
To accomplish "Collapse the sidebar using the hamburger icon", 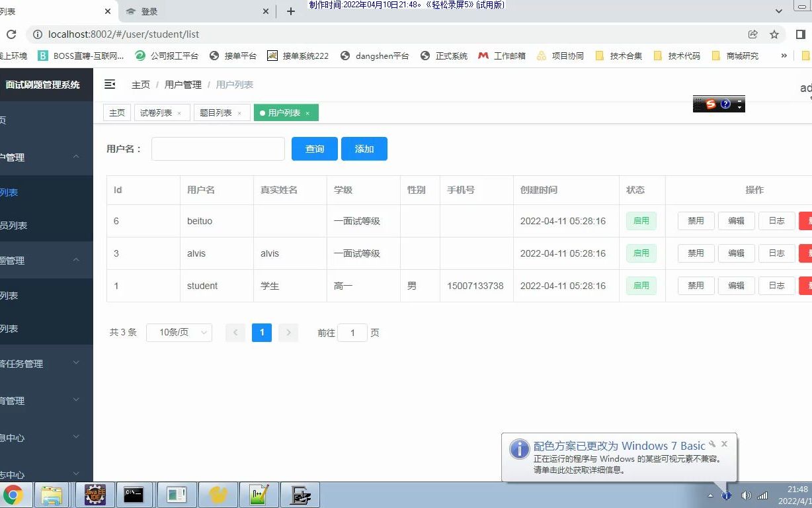I will tap(110, 84).
